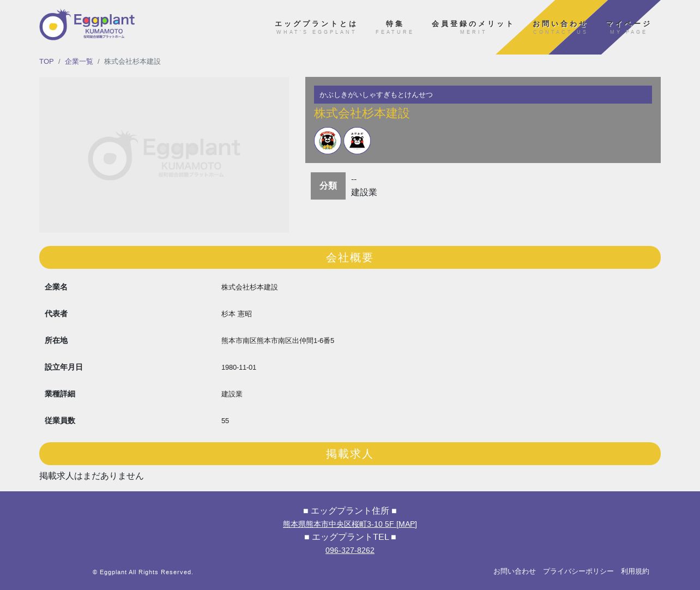This screenshot has height=590, width=700.
Task: Open footer お問い合わせ link
Action: [x=515, y=571]
